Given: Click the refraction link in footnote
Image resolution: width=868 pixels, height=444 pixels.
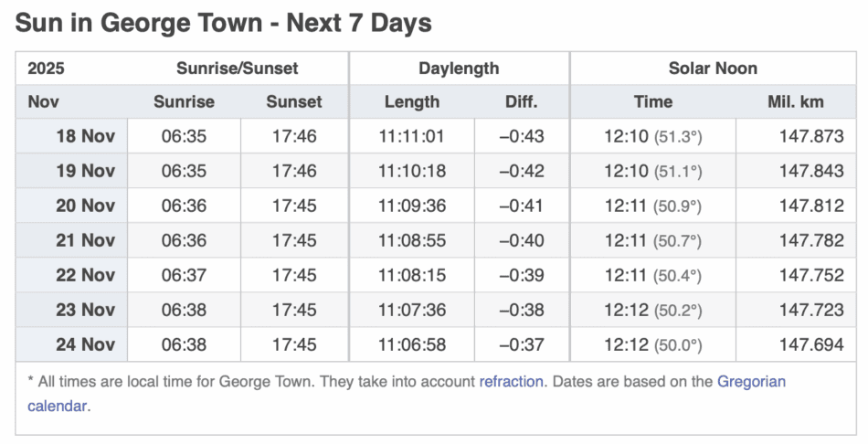Looking at the screenshot, I should click(x=511, y=382).
